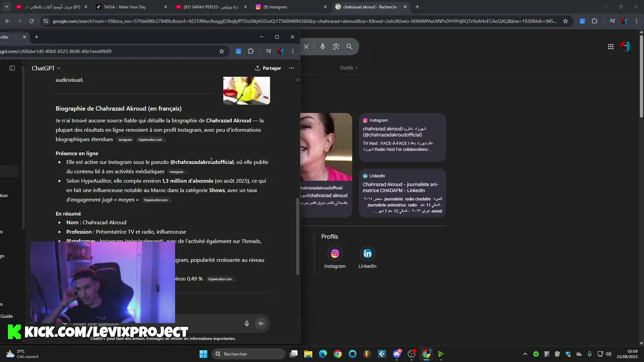
Task: Open a new tab in the Google window
Action: tap(417, 7)
